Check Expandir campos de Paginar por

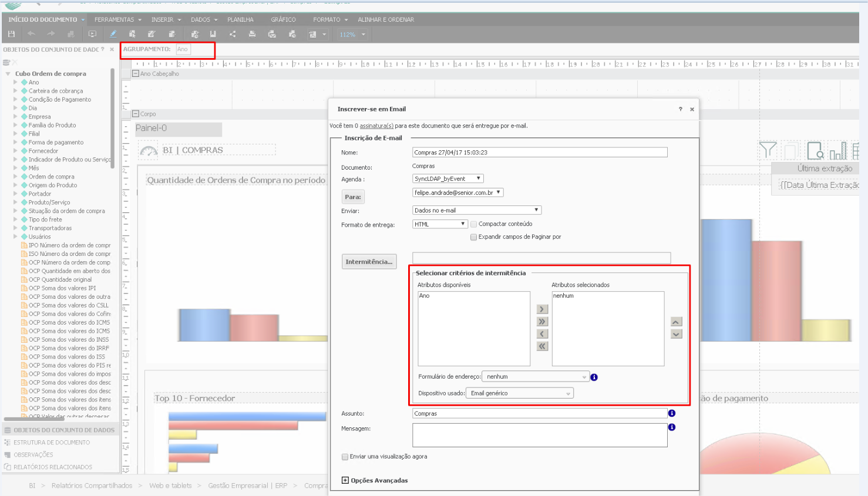tap(473, 237)
